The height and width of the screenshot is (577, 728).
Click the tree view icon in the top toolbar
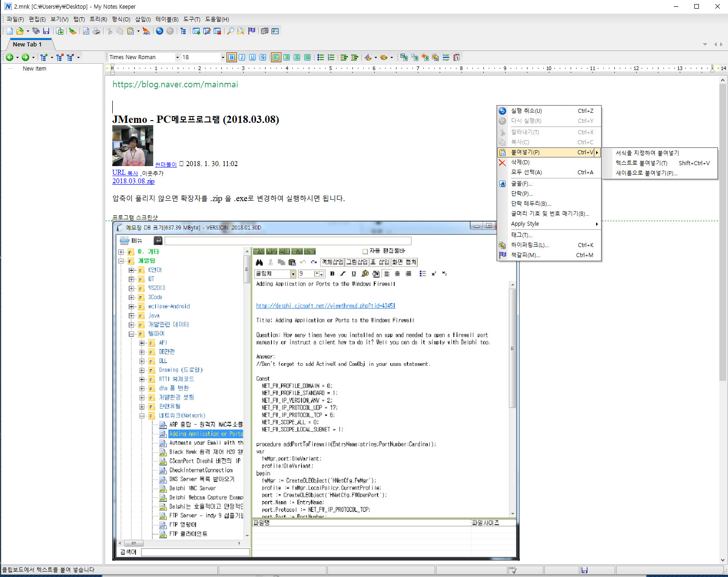coord(183,31)
